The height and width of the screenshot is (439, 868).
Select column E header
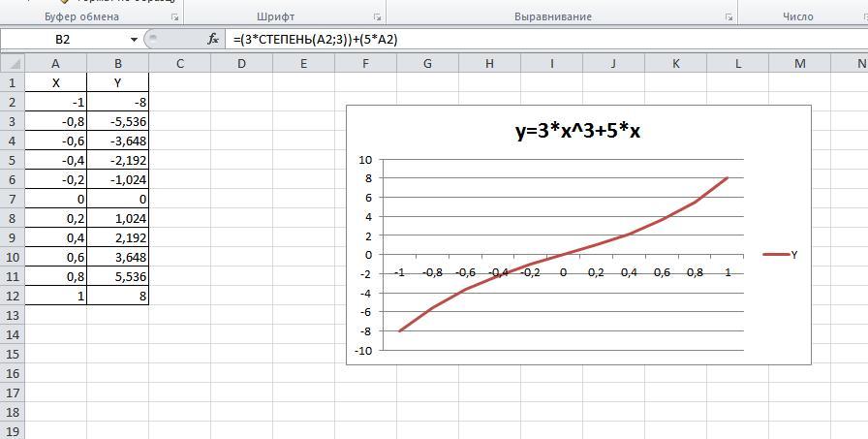[303, 64]
